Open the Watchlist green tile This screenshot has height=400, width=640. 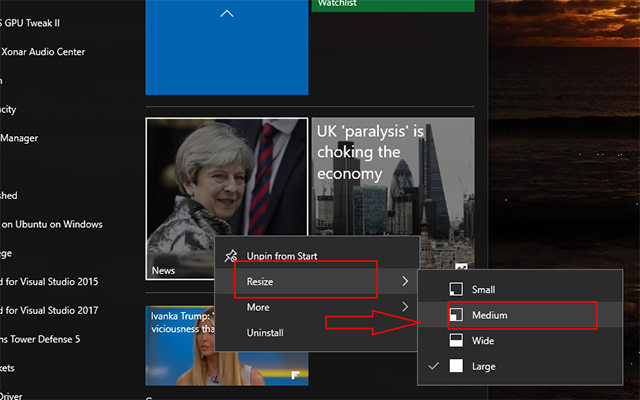393,5
